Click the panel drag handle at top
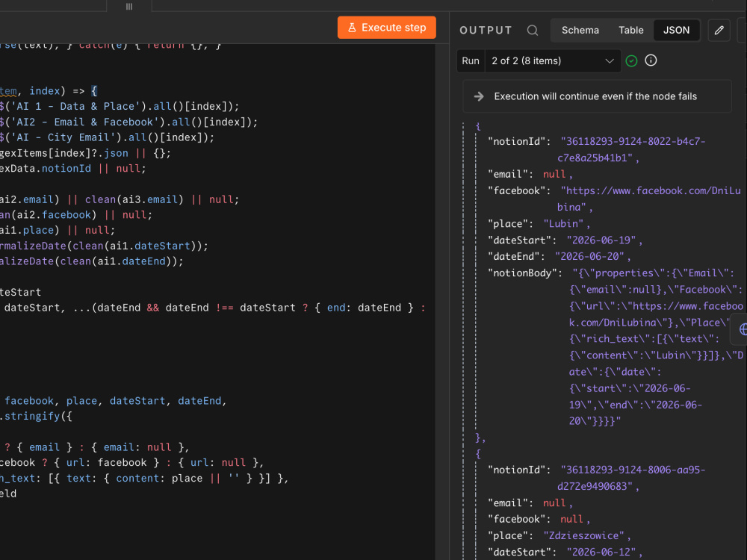The width and height of the screenshot is (747, 560). (x=129, y=6)
